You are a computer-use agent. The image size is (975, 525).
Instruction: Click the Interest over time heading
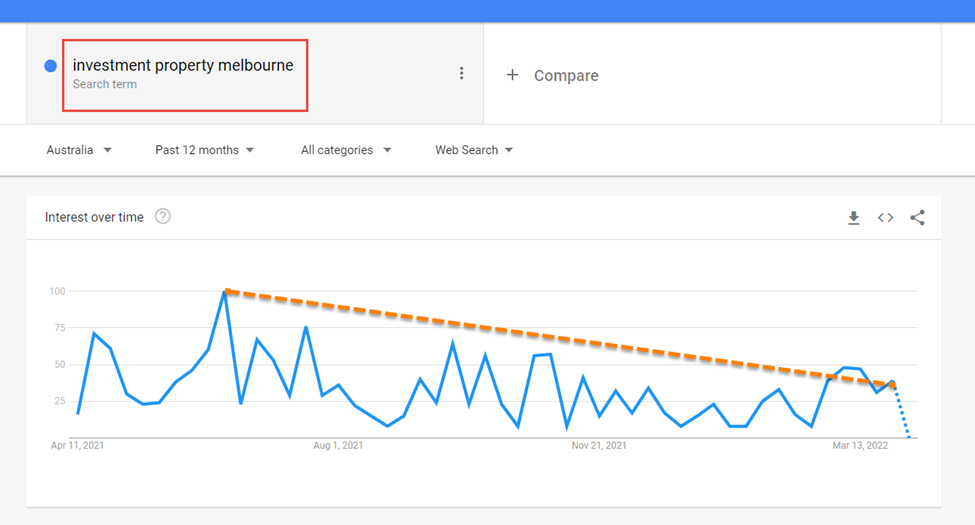click(x=94, y=217)
